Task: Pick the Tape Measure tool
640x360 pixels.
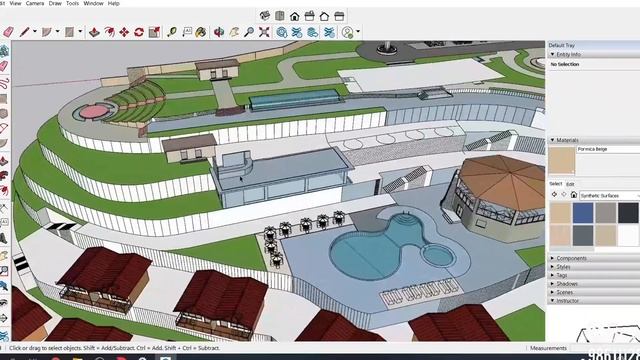Action: [172, 32]
